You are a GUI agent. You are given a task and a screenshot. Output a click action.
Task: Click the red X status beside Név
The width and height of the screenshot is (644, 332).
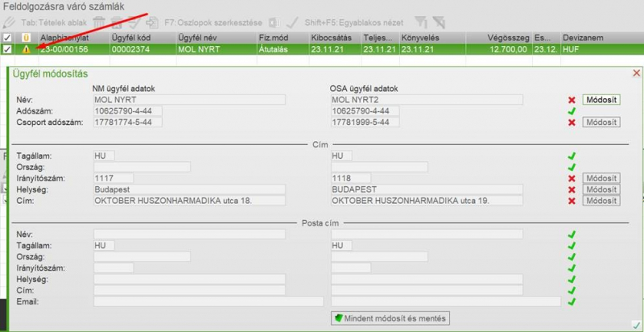[x=572, y=100]
